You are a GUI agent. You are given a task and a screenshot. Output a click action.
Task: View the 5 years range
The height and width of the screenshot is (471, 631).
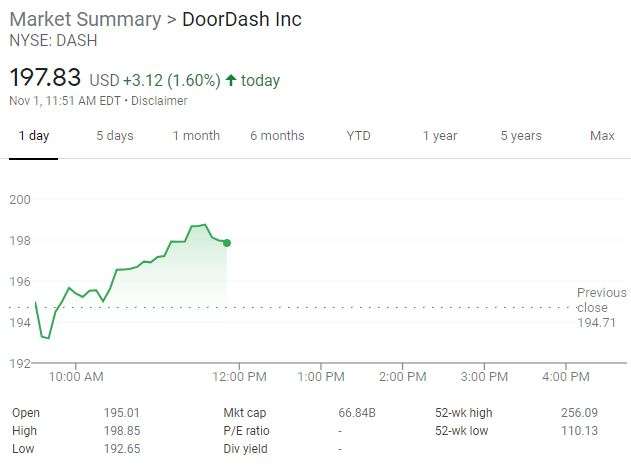tap(521, 136)
